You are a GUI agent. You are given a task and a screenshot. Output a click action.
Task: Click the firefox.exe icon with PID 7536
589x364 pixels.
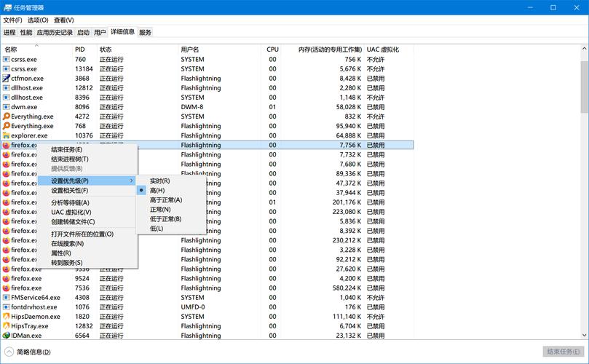point(6,288)
